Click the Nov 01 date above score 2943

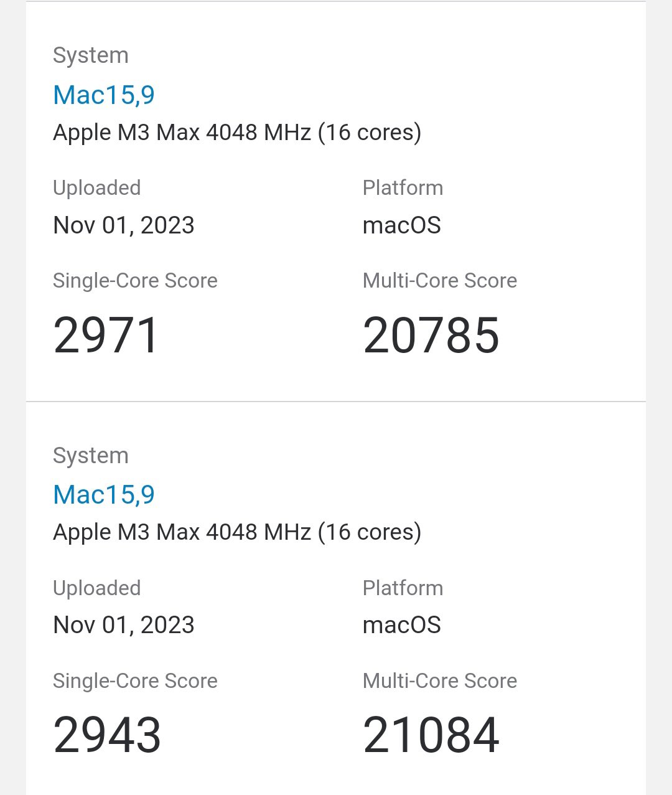point(124,624)
